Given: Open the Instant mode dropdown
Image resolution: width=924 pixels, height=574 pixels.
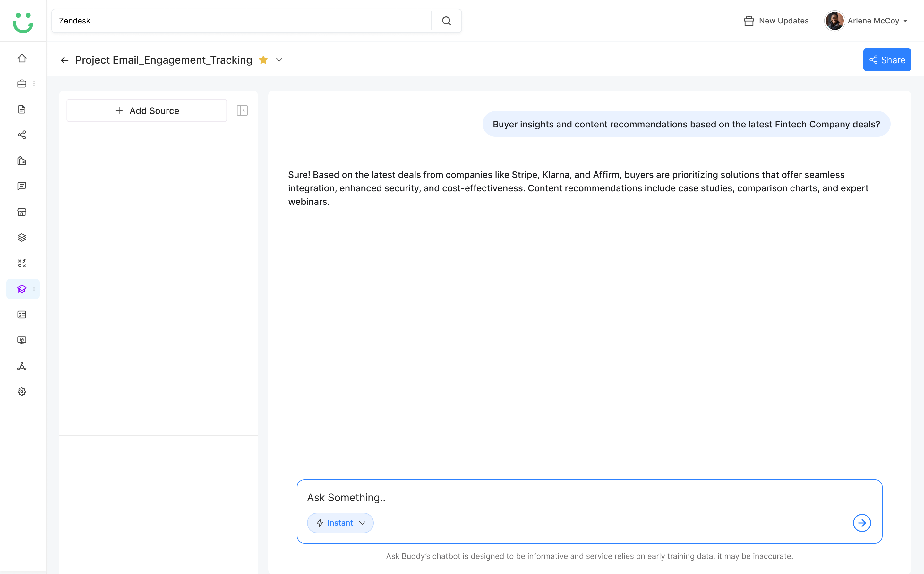Looking at the screenshot, I should click(340, 523).
